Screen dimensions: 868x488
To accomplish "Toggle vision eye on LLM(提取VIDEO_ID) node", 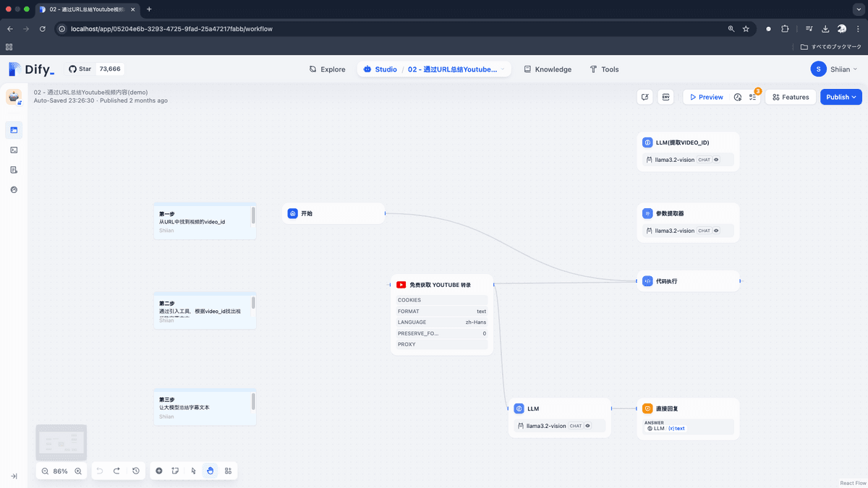I will coord(716,160).
